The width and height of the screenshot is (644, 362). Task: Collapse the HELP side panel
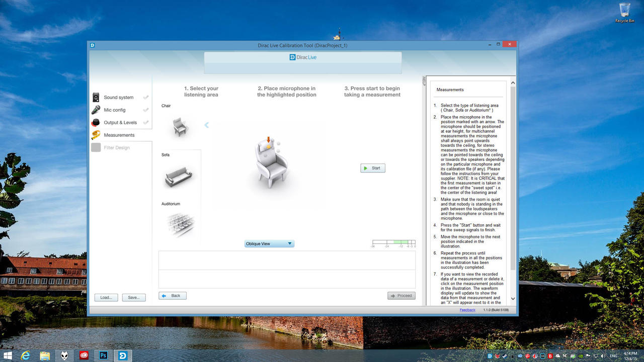(424, 81)
